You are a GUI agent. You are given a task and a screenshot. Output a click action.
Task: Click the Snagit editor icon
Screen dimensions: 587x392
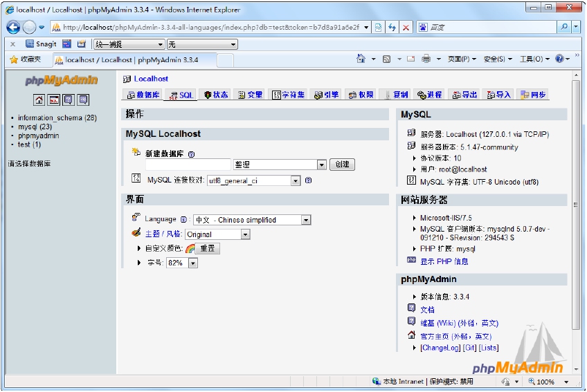pyautogui.click(x=81, y=44)
